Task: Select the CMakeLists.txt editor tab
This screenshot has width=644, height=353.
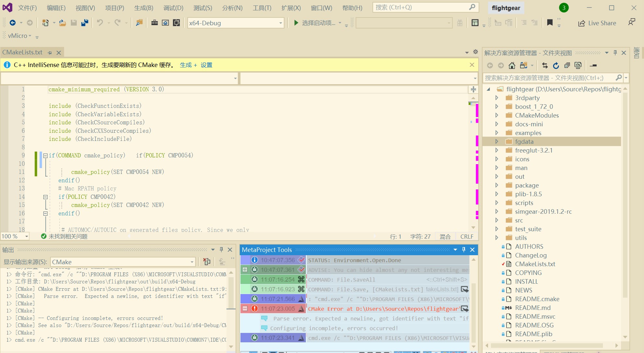Action: tap(22, 52)
